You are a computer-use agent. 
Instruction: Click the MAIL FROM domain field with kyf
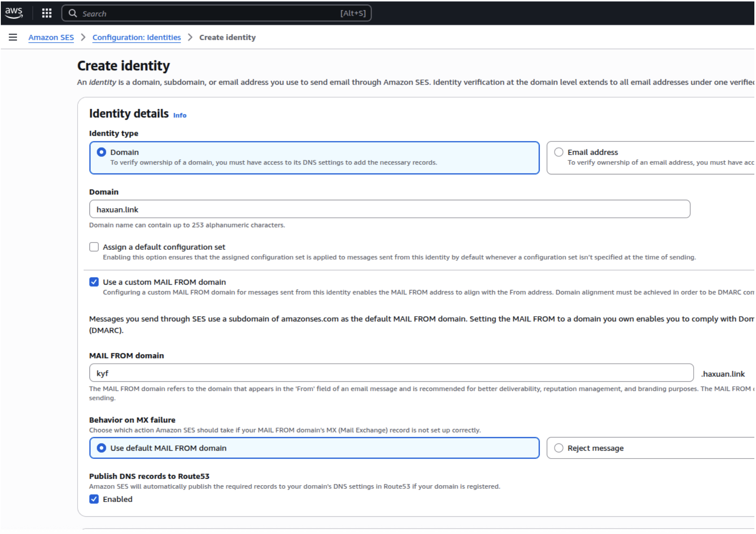pyautogui.click(x=391, y=373)
